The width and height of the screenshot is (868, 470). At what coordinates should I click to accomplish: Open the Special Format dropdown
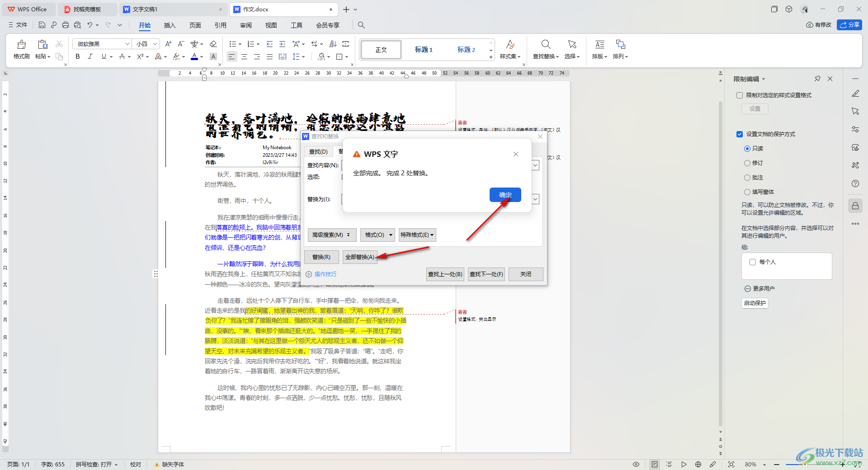click(417, 235)
